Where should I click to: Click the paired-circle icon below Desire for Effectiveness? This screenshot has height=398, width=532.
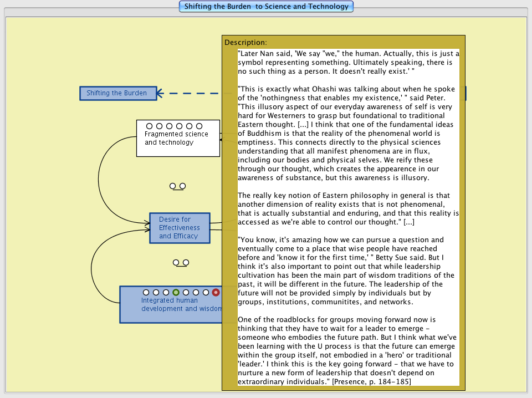[181, 263]
